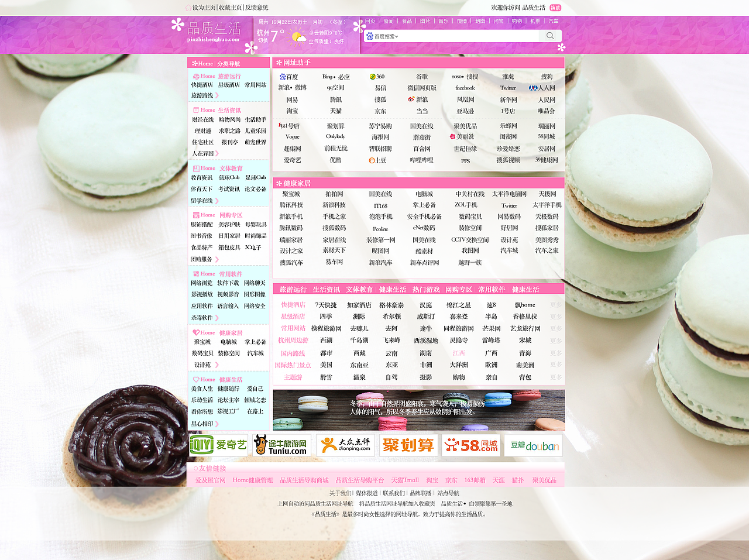Click the 常用软件 category icon in sidebar
This screenshot has width=749, height=560.
coord(196,274)
